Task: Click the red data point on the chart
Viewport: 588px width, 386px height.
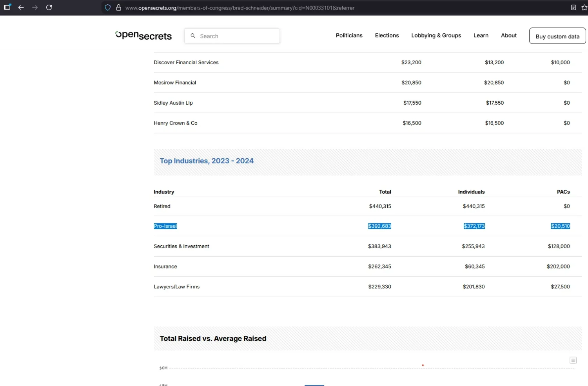Action: click(423, 365)
